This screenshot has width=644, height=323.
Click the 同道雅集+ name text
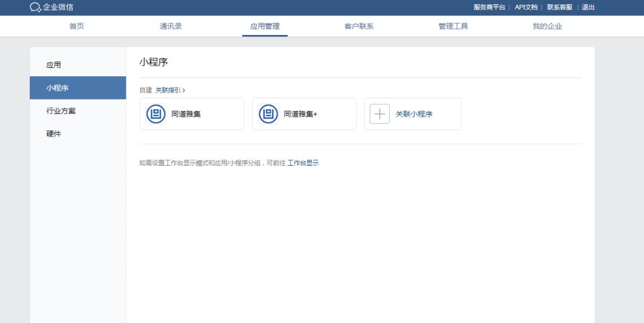coord(301,114)
